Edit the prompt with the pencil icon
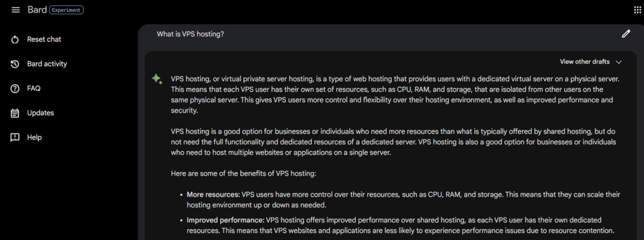 (626, 34)
